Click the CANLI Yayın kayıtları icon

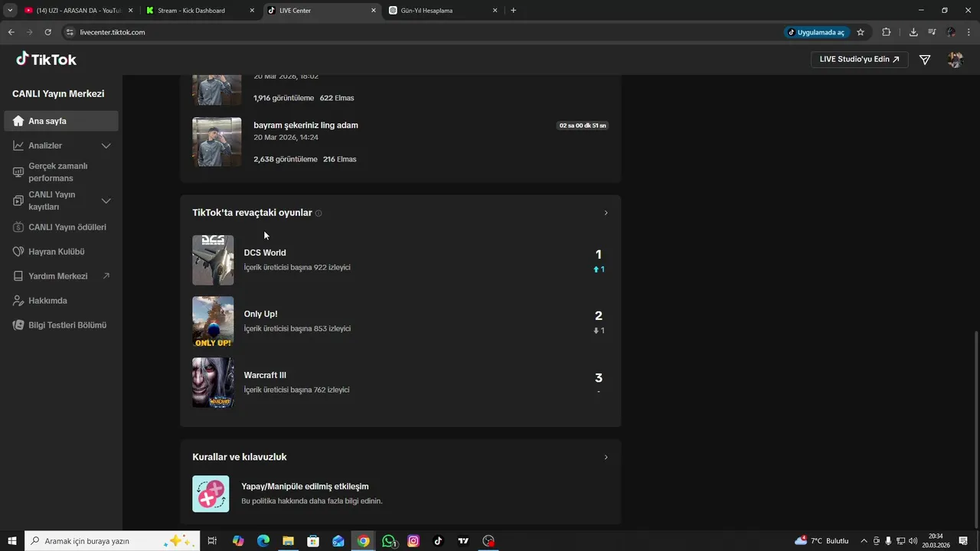pyautogui.click(x=18, y=201)
